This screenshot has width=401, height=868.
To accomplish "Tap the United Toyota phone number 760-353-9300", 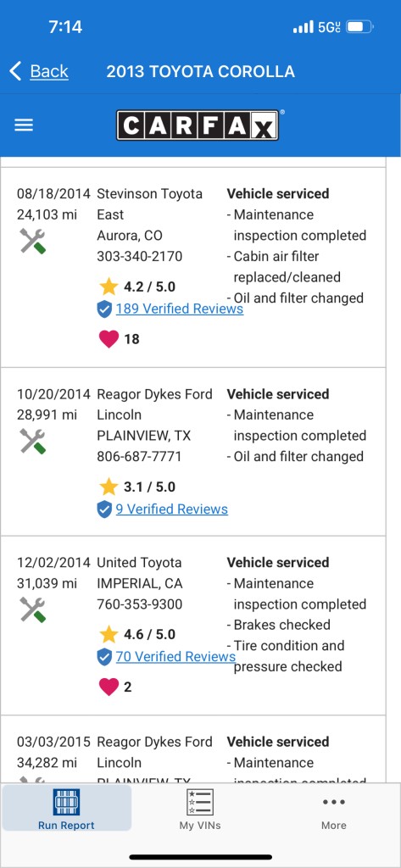I will (x=140, y=604).
